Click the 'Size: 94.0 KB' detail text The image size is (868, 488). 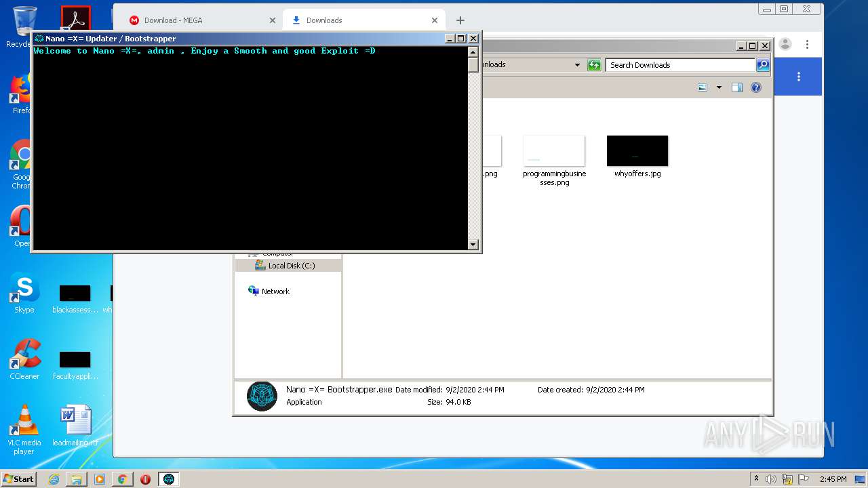449,402
